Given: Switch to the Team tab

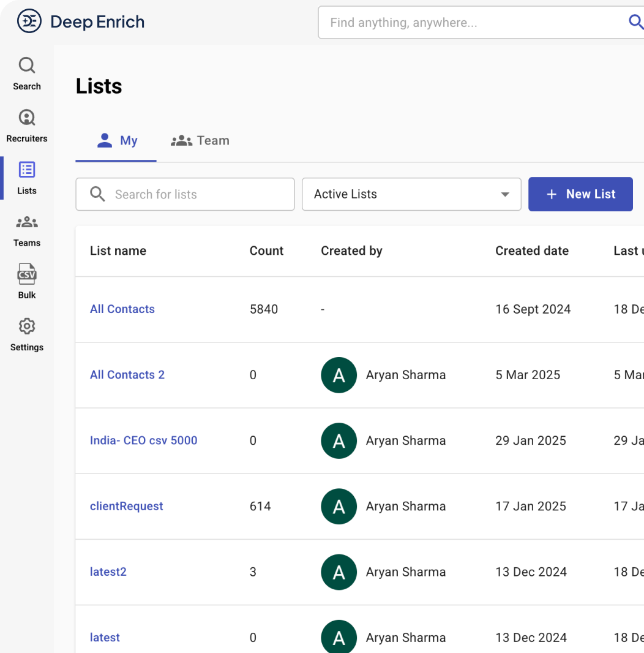Looking at the screenshot, I should pos(200,140).
